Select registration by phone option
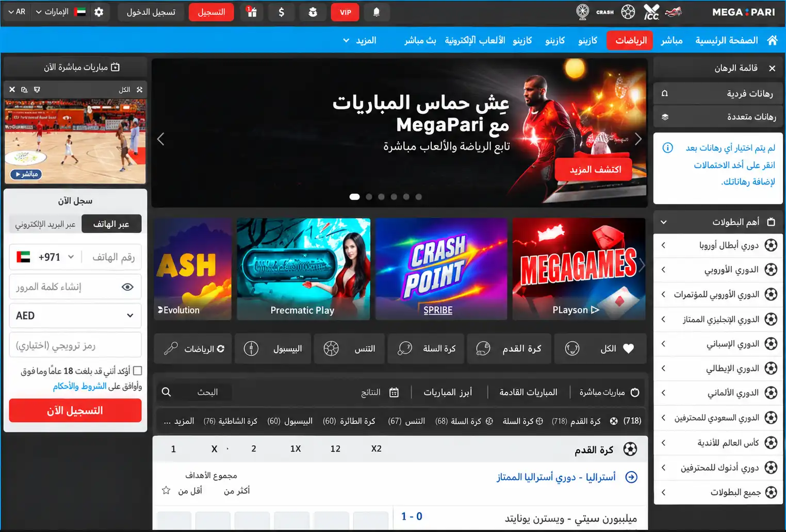This screenshot has height=532, width=786. (111, 224)
